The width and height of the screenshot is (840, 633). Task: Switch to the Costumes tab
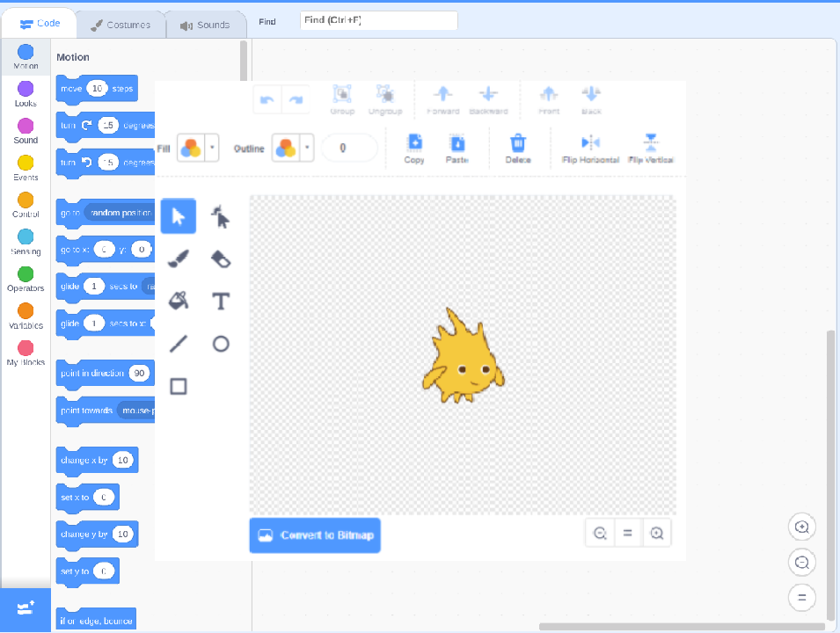(x=121, y=25)
